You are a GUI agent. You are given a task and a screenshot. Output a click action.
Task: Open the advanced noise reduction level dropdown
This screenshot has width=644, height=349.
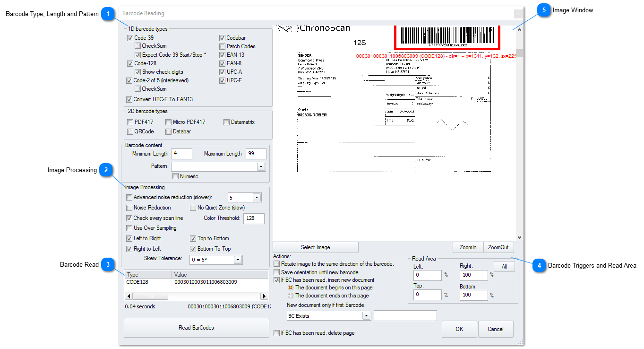[x=256, y=197]
